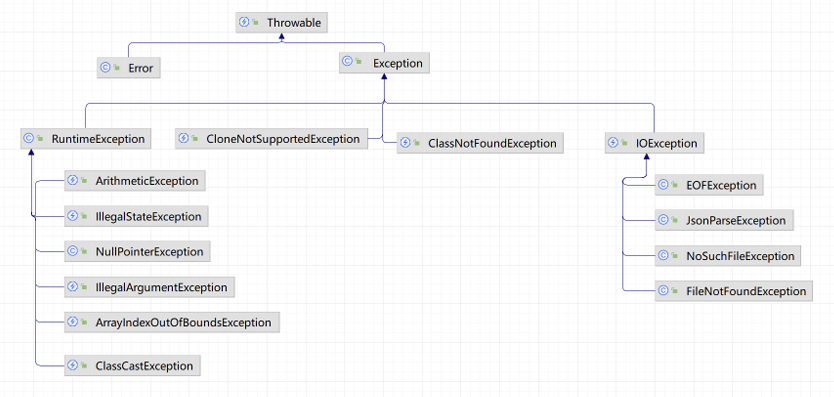Click the FileNotFoundException class icon

pos(663,291)
